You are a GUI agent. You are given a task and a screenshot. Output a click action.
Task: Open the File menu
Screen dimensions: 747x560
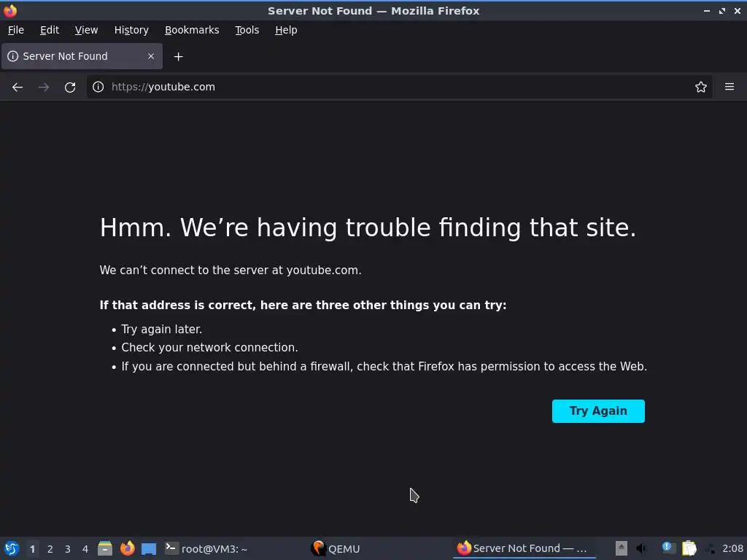pos(16,30)
